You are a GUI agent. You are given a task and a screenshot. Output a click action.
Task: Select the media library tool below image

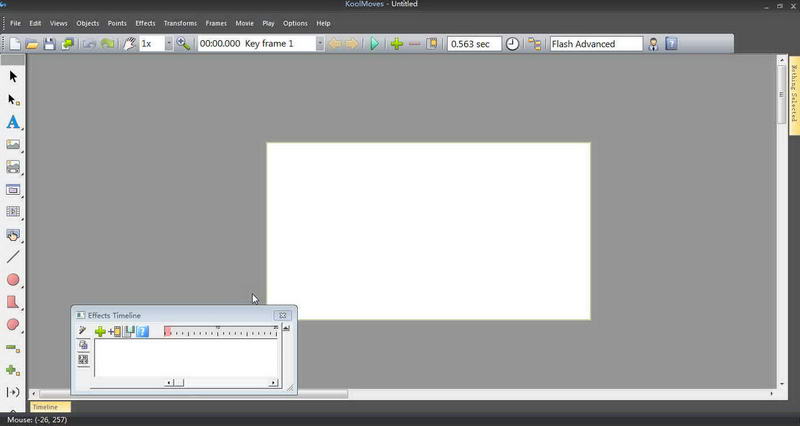pos(13,167)
